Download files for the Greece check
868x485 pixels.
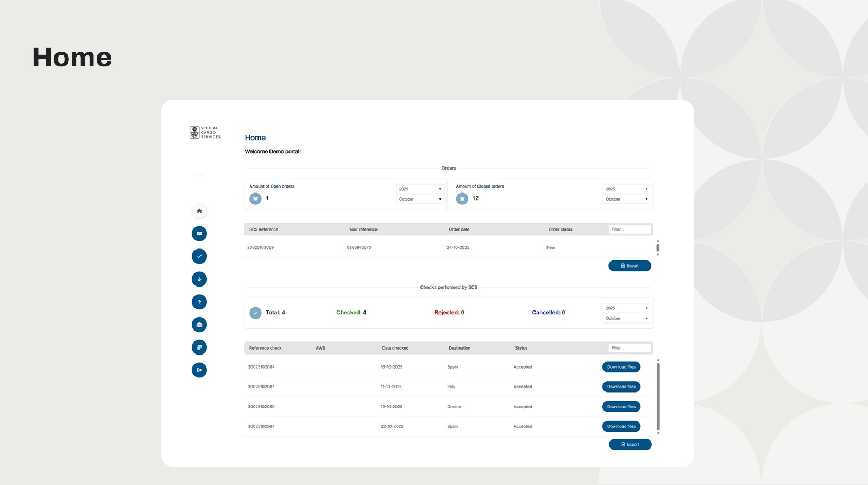(621, 407)
